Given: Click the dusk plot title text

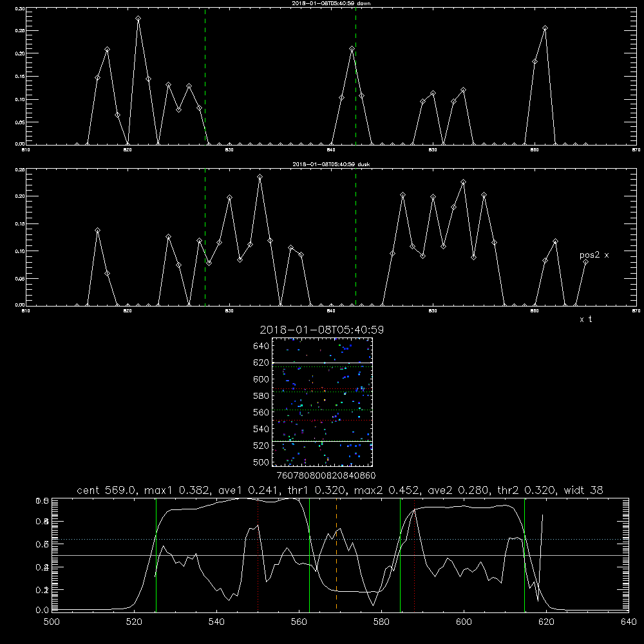Looking at the screenshot, I should point(331,164).
